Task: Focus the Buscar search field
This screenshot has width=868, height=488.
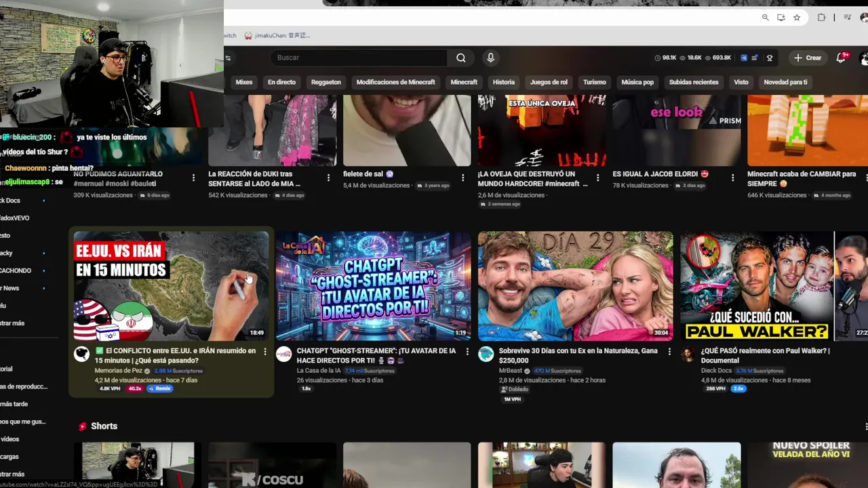Action: pos(358,58)
